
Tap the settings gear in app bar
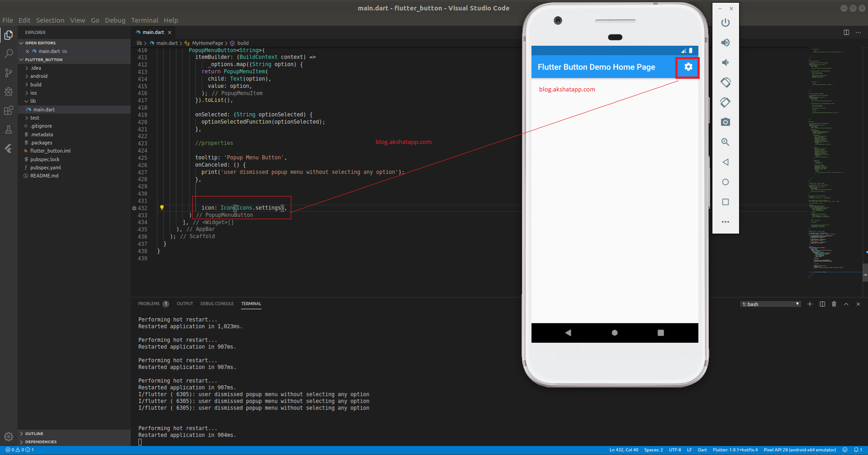click(x=688, y=67)
